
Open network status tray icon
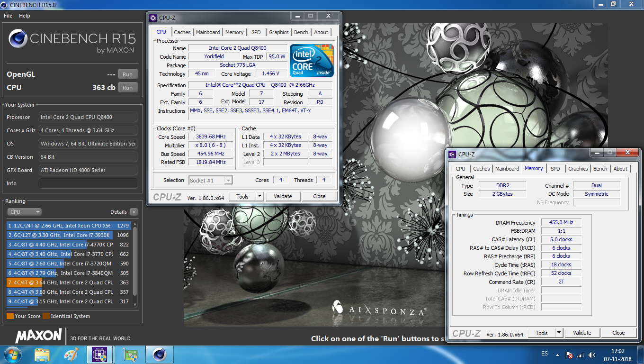point(581,355)
